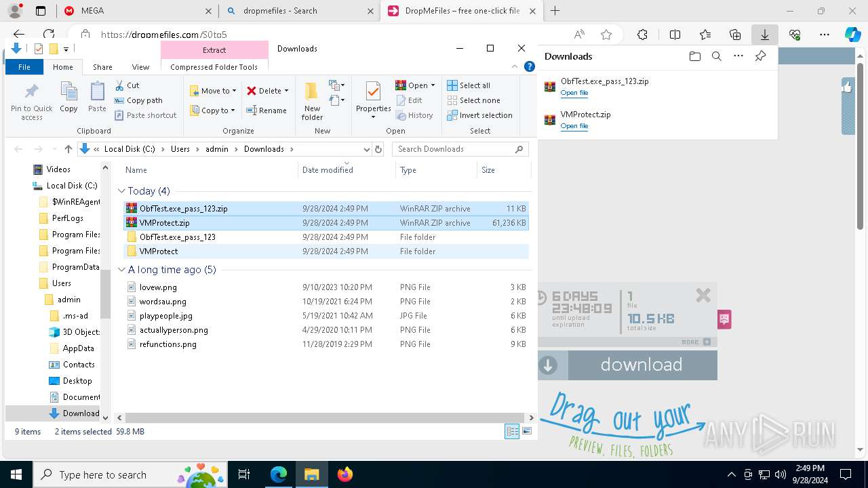Click Select none in ribbon
The height and width of the screenshot is (488, 868).
[473, 100]
